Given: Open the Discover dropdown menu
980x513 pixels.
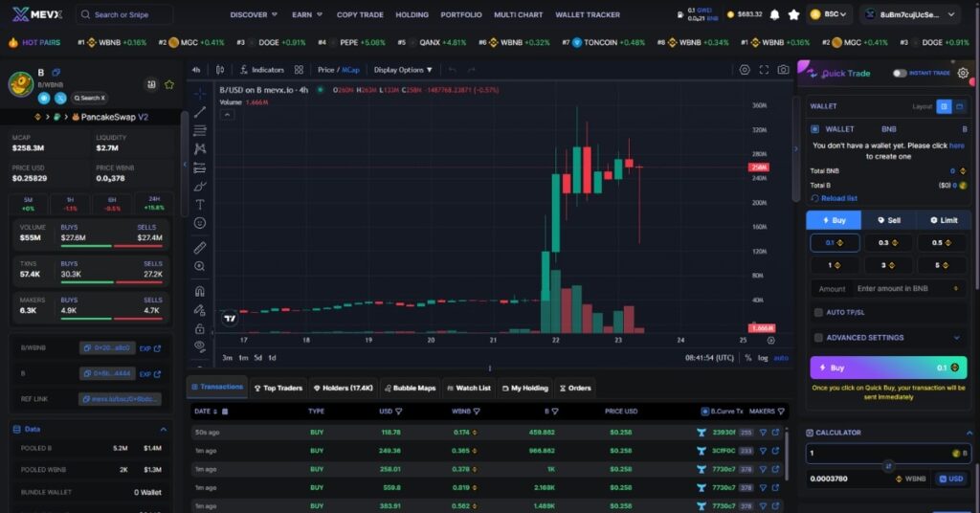Looking at the screenshot, I should point(253,14).
